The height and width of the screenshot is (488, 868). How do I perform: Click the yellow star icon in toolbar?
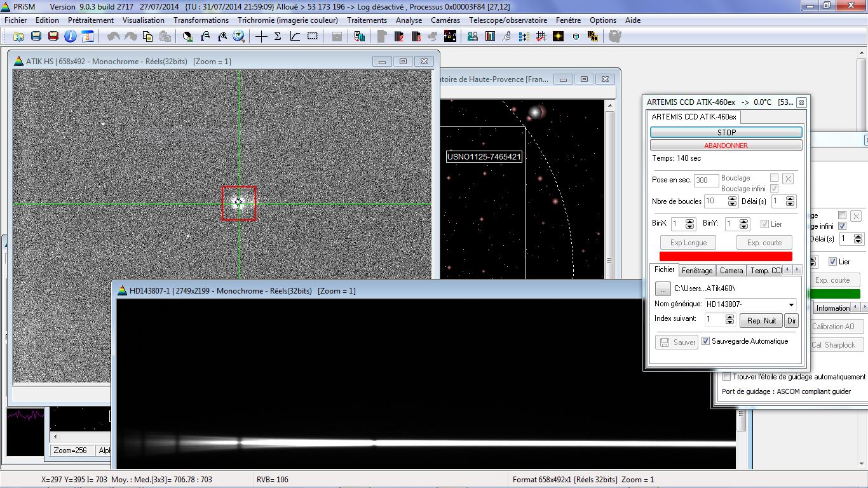pyautogui.click(x=558, y=36)
